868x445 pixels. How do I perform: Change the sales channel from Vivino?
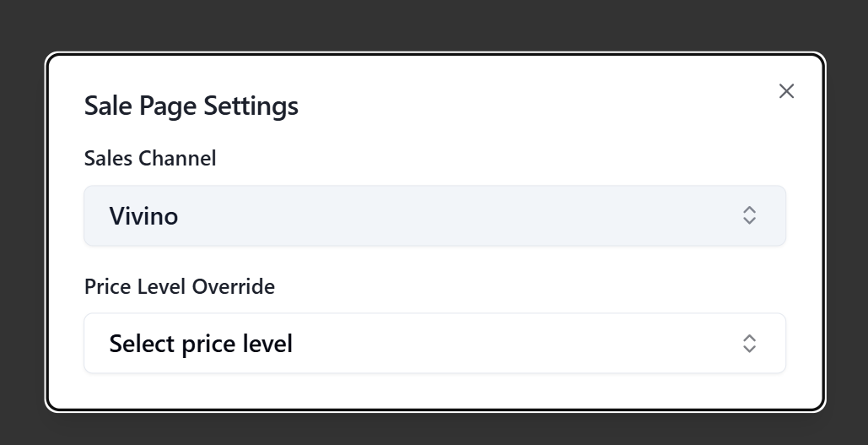pyautogui.click(x=434, y=216)
